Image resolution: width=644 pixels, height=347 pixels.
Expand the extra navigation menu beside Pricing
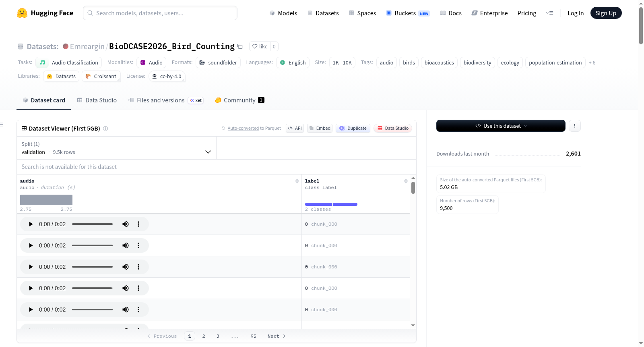pyautogui.click(x=549, y=13)
